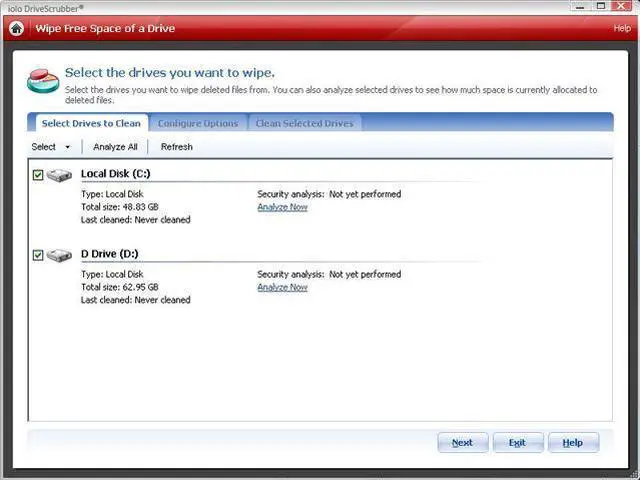This screenshot has height=480, width=640.
Task: Uncheck the D Drive (D:) checkbox
Action: 38,255
